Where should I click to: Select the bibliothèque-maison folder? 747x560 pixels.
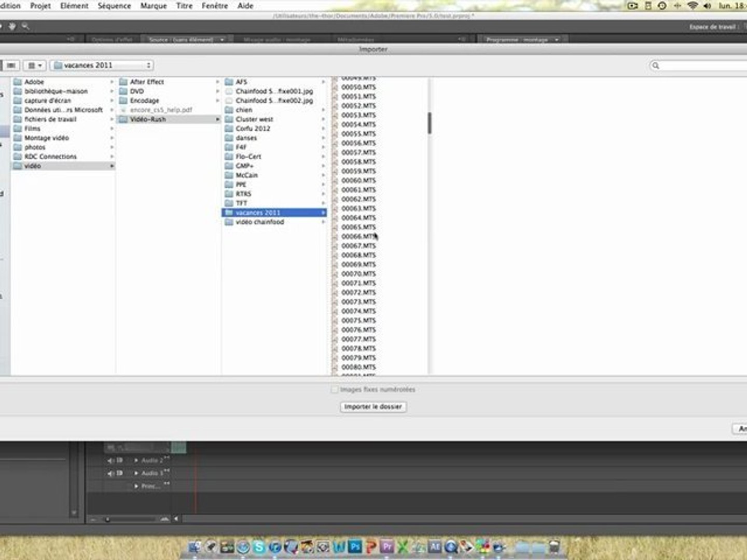point(63,91)
